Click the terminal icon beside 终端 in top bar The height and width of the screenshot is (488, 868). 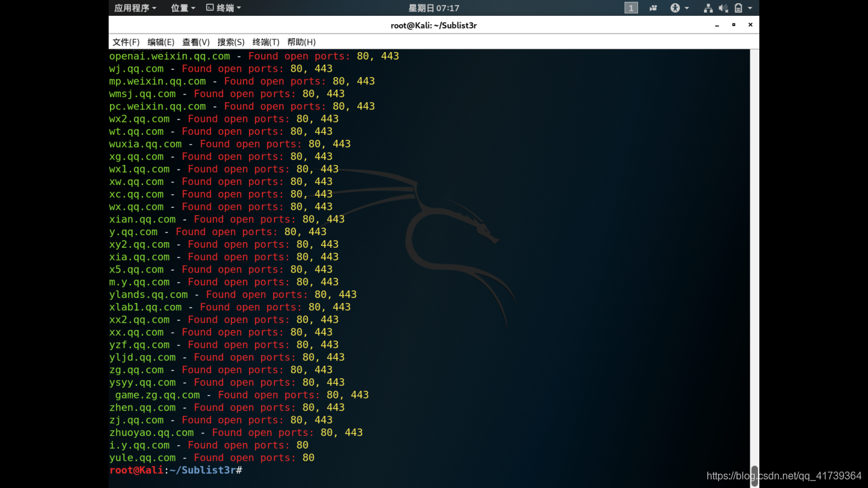(x=210, y=8)
